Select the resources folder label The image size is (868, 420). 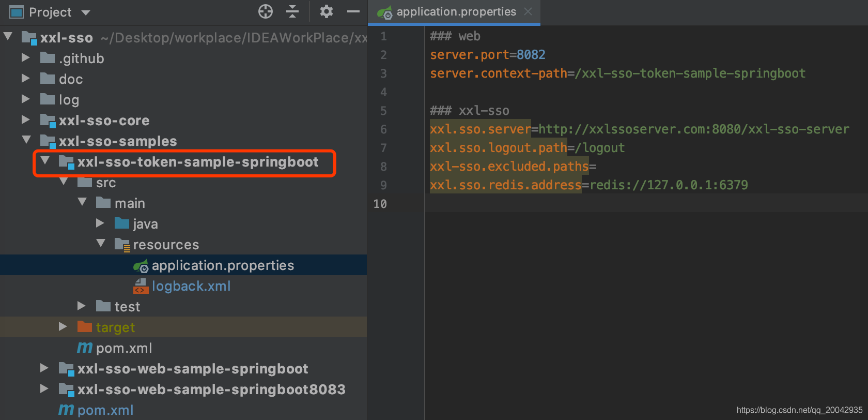pyautogui.click(x=166, y=245)
